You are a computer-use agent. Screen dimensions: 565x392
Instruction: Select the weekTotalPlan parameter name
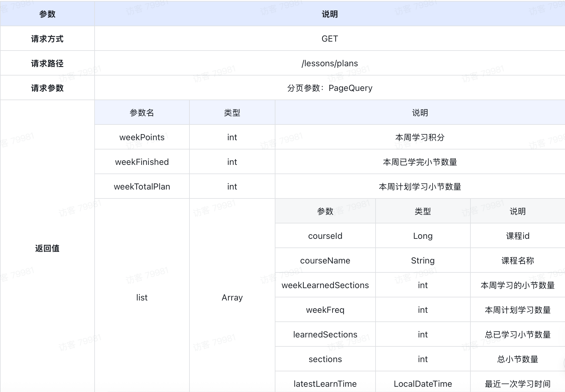(142, 187)
